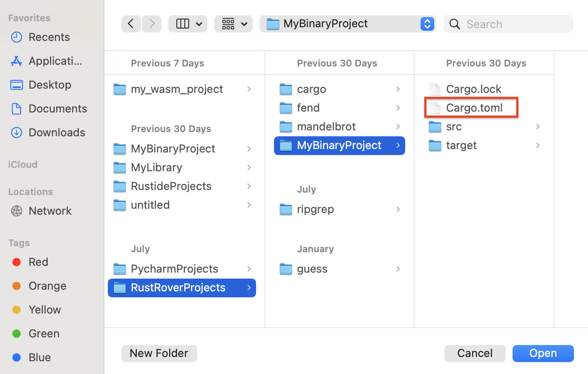Go to the Downloads folder
This screenshot has width=588, height=374.
(57, 132)
